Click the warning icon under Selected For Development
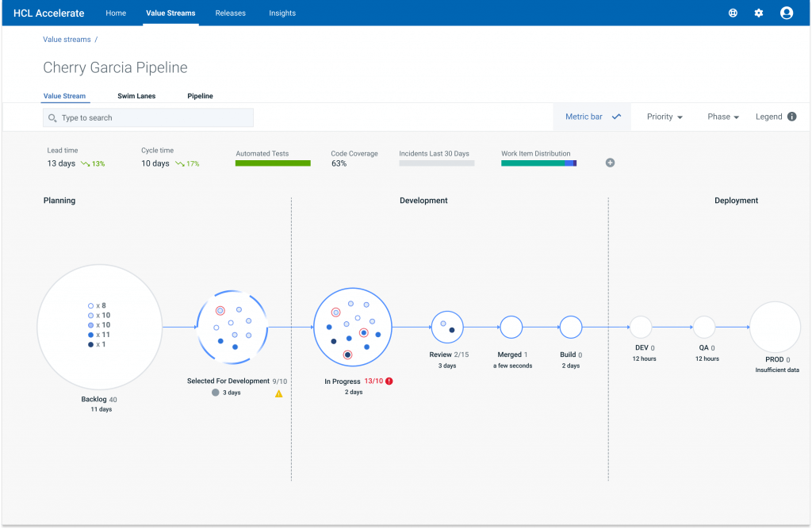This screenshot has width=812, height=529. [279, 394]
